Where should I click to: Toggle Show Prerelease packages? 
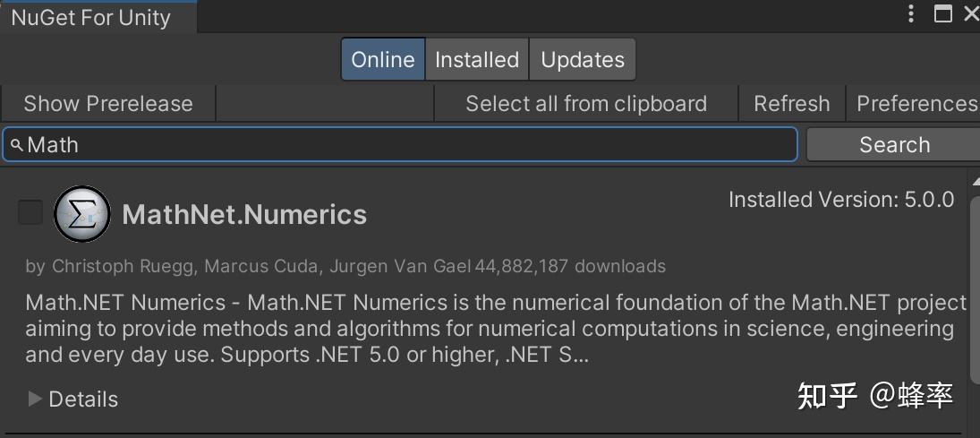point(108,104)
